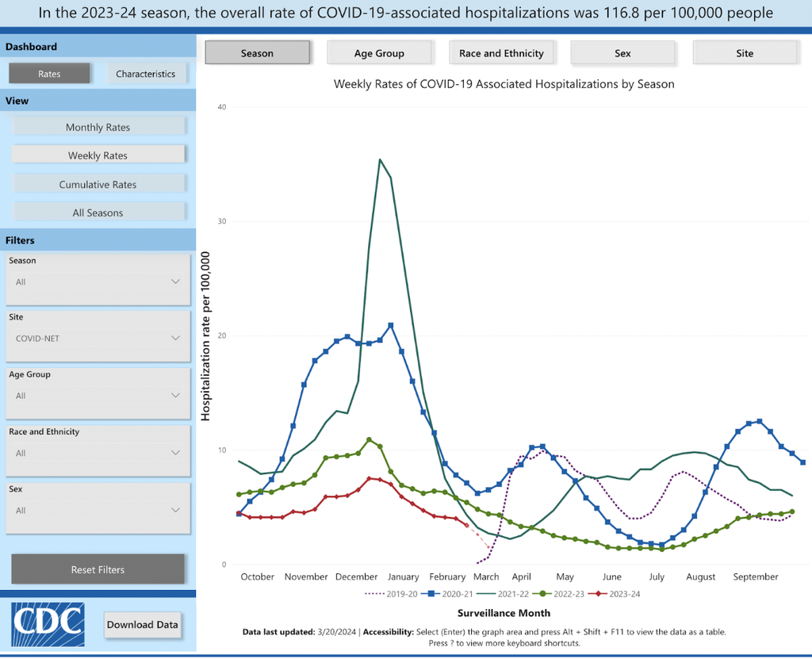Screen dimensions: 812x659
Task: Select the Race and Ethnicity tab
Action: pos(502,52)
